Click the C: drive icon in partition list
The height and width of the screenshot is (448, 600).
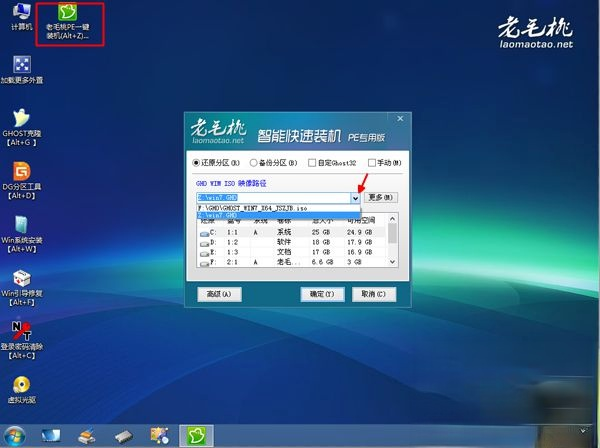(204, 233)
